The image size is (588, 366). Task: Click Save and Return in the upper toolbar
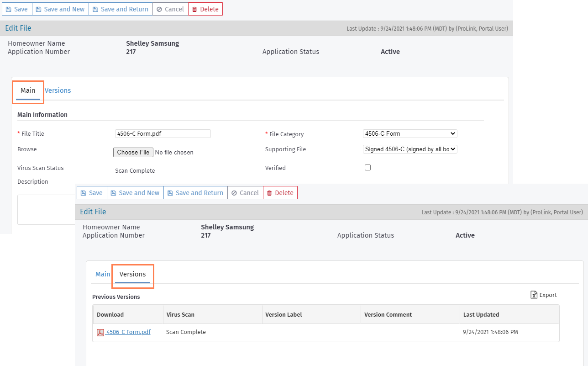pyautogui.click(x=121, y=9)
